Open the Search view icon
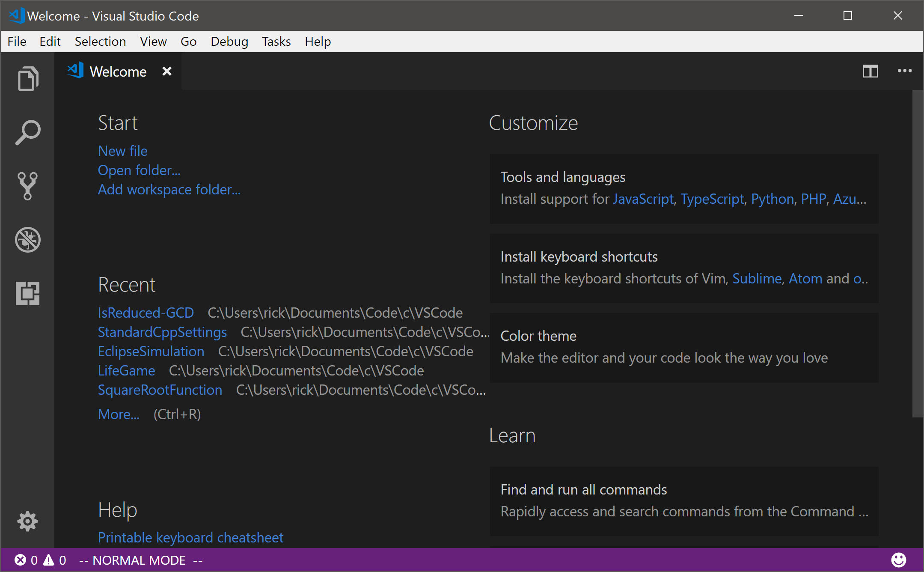This screenshot has width=924, height=572. click(x=28, y=132)
